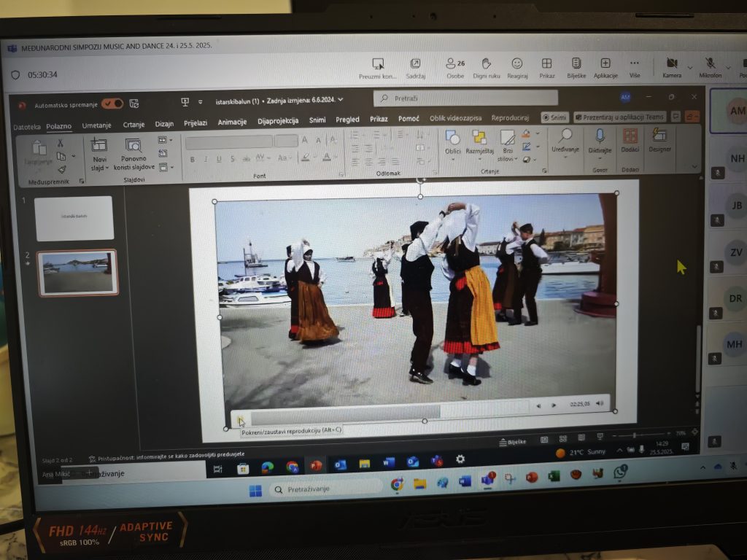
Task: Click the Diktirajte microphone icon
Action: [600, 136]
